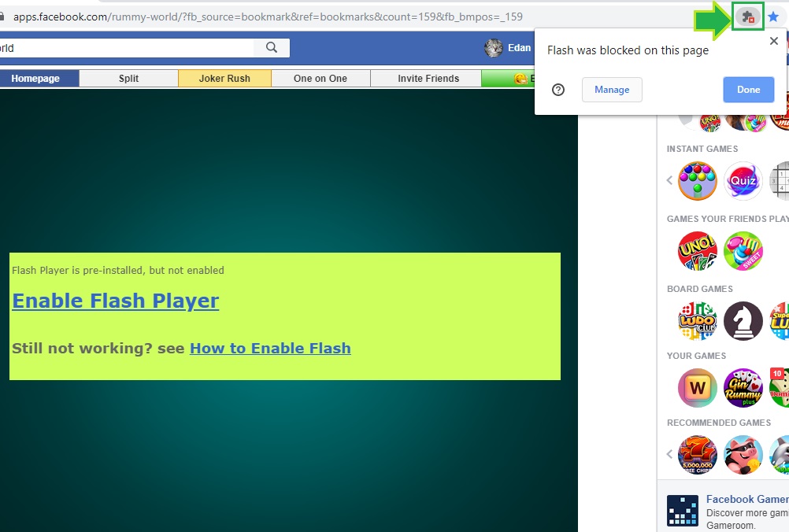Viewport: 789px width, 532px height.
Task: Launch the Quiz instant game
Action: point(743,180)
